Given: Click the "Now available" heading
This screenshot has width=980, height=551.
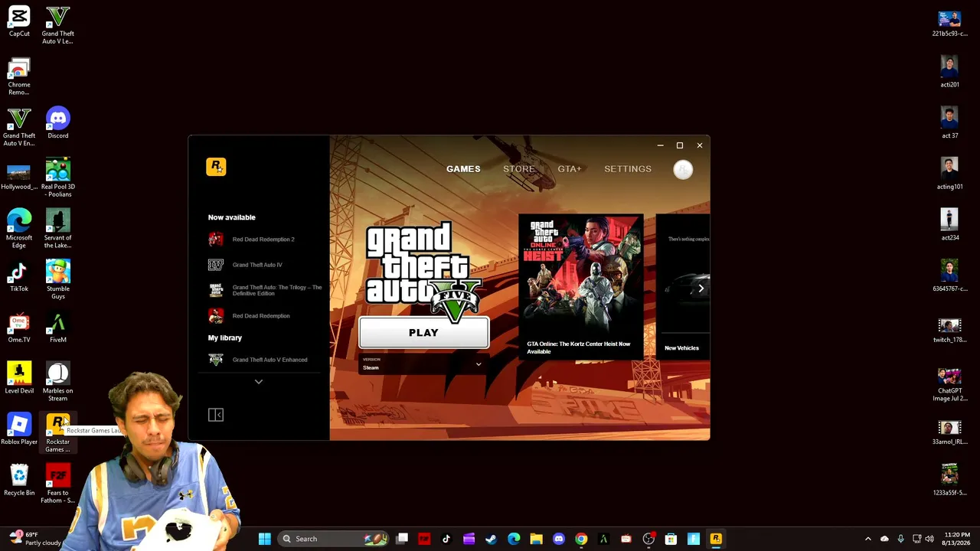Looking at the screenshot, I should tap(232, 217).
